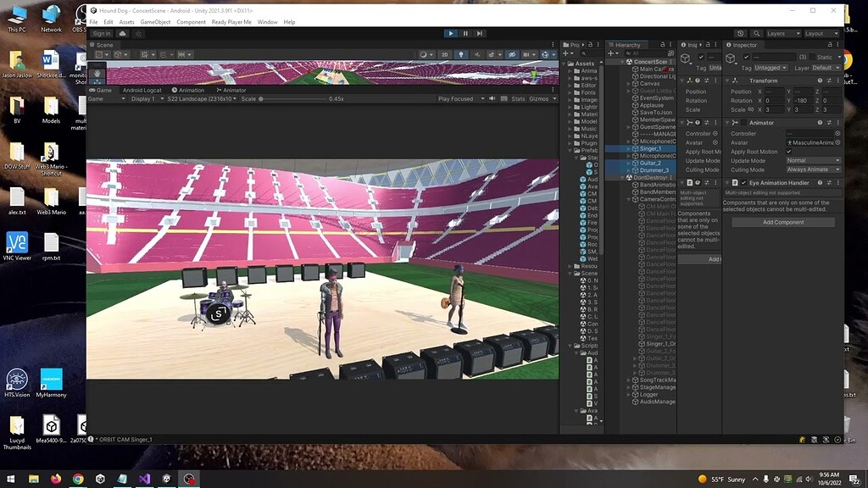Open the Update Mode dropdown showing Normal
Screen dimensions: 868x488
click(813, 161)
